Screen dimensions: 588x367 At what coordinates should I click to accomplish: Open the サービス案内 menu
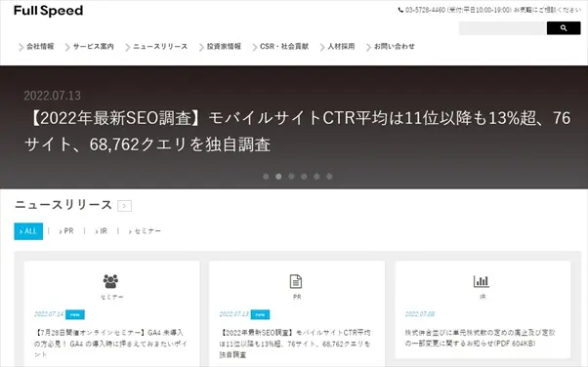(x=94, y=47)
